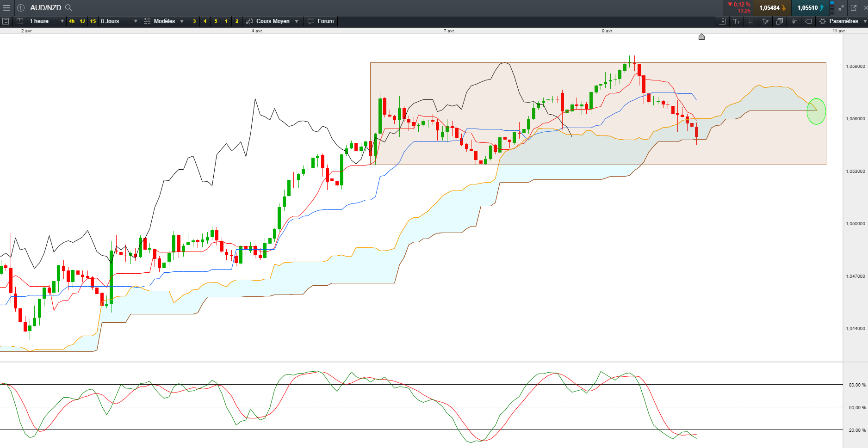Click the 1,047000 price axis label
This screenshot has width=868, height=448.
click(856, 276)
